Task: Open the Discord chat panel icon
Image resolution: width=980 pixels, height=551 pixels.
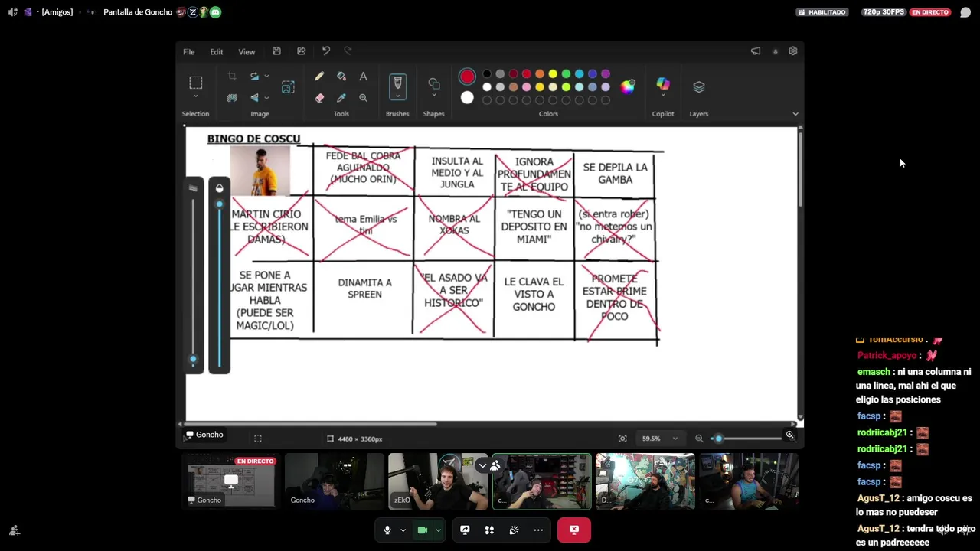Action: coord(965,12)
